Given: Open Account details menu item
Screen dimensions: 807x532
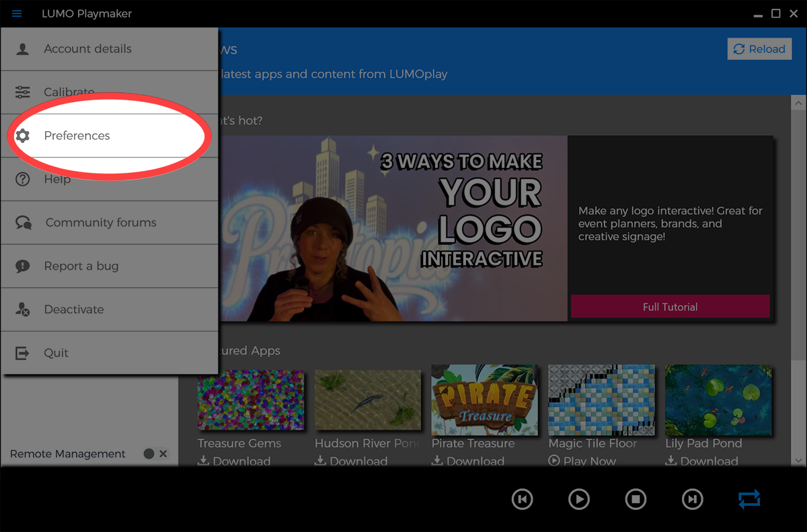Looking at the screenshot, I should click(x=87, y=49).
